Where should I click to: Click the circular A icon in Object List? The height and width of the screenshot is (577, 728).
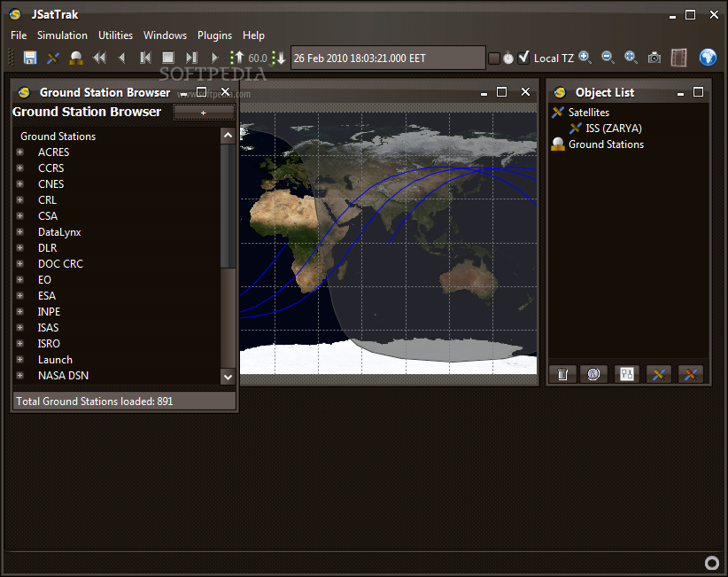593,374
